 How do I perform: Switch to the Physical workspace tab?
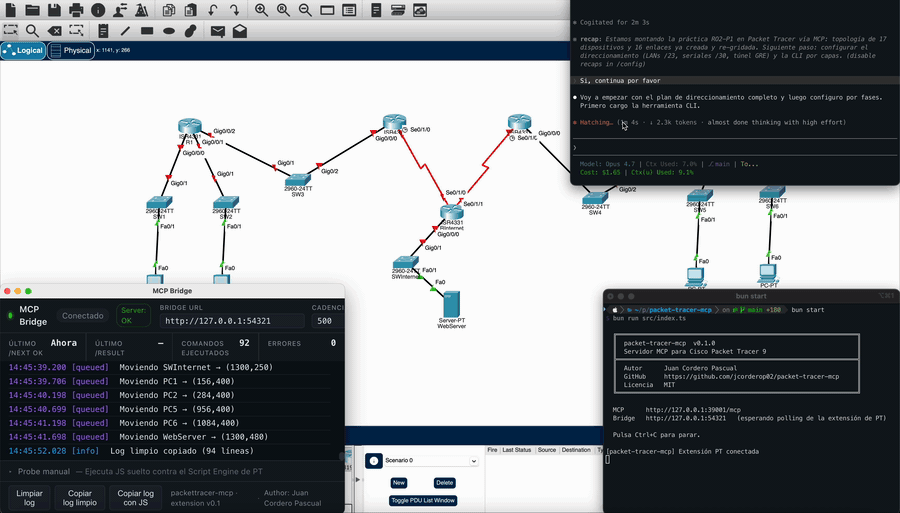71,50
